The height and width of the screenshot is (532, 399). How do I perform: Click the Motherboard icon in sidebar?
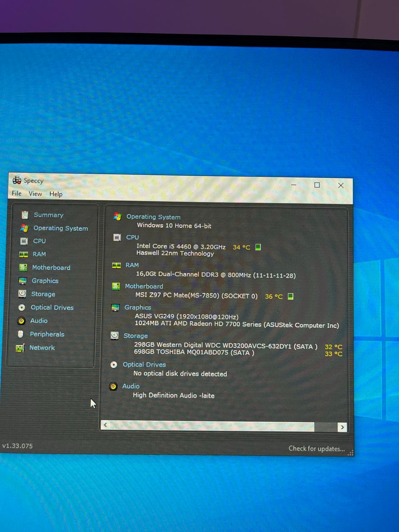(x=23, y=268)
